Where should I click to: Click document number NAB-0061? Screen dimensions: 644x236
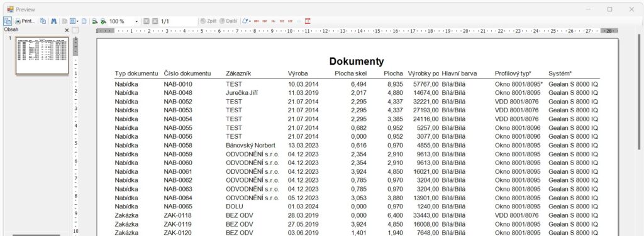[178, 171]
